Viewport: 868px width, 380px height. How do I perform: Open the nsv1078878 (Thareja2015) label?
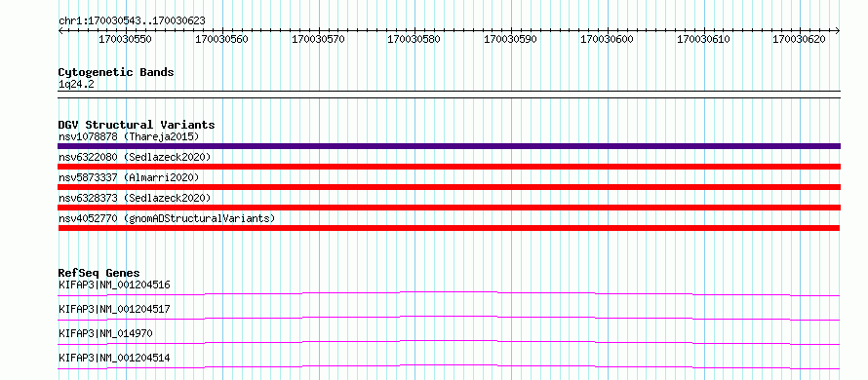[x=129, y=136]
